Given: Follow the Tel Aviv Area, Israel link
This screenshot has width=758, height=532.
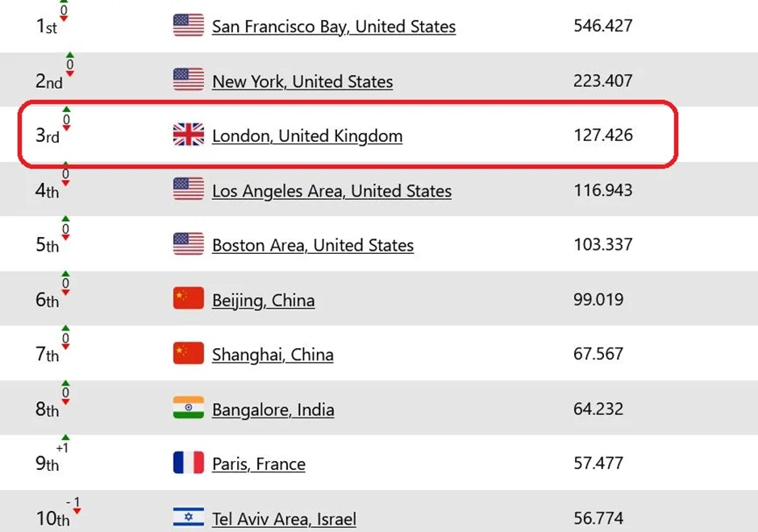Looking at the screenshot, I should [x=284, y=519].
